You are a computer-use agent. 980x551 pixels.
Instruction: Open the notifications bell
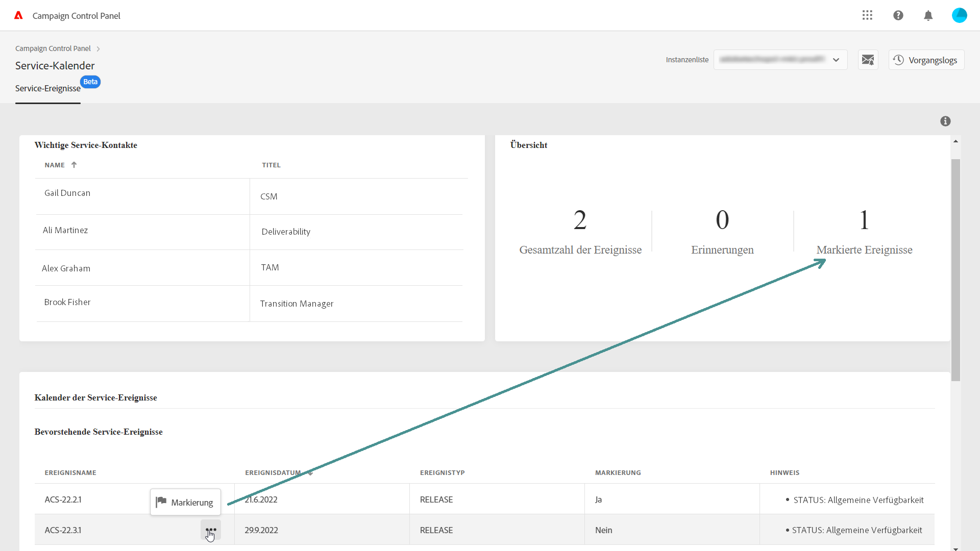[x=928, y=15]
